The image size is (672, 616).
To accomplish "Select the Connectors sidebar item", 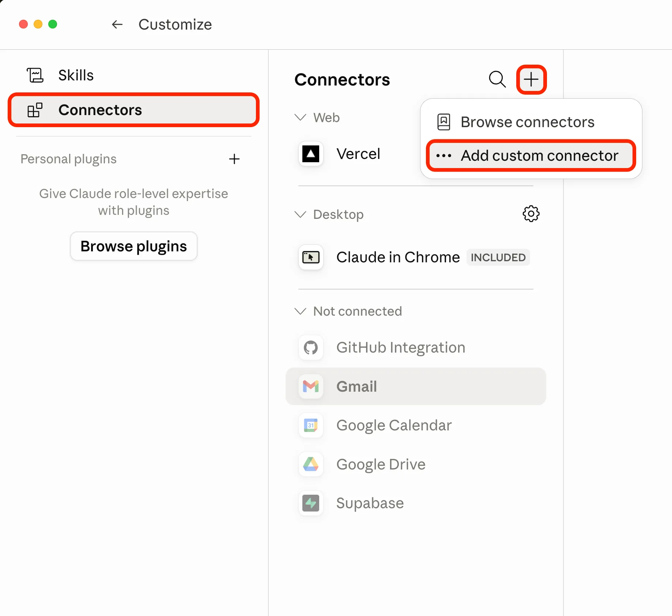I will pos(133,110).
